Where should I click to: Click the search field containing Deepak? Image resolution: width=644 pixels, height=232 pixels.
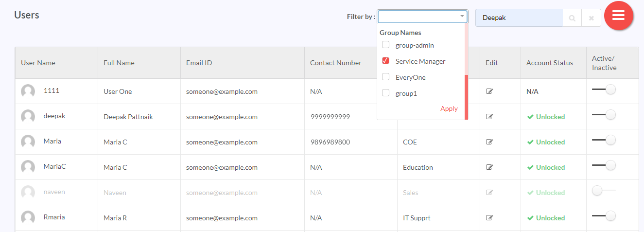tap(519, 18)
